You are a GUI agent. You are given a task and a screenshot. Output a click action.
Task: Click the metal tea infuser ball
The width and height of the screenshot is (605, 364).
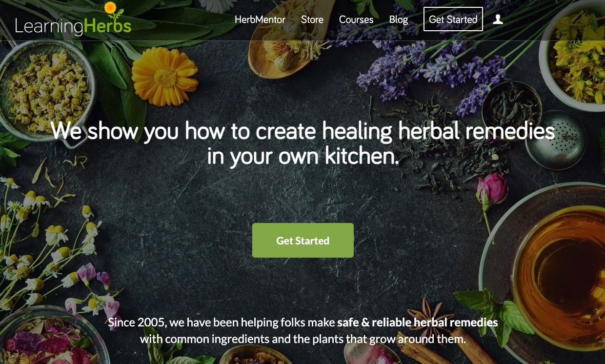(x=555, y=140)
